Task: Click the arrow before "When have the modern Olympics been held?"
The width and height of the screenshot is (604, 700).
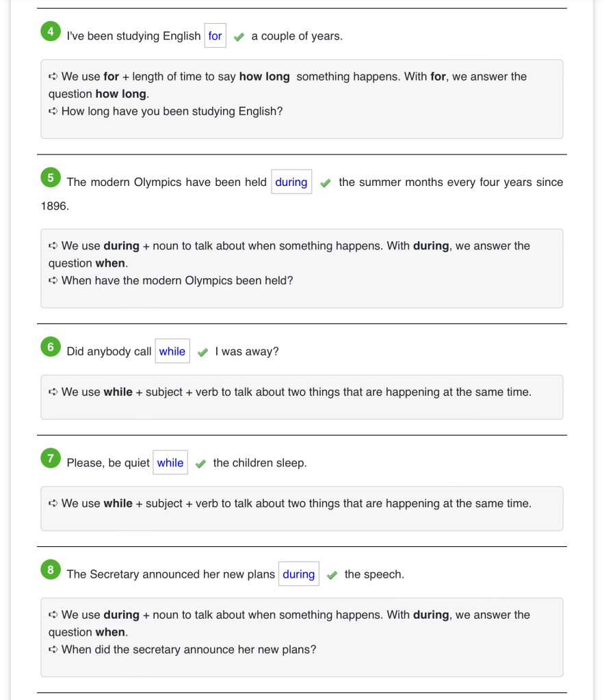Action: click(x=53, y=280)
